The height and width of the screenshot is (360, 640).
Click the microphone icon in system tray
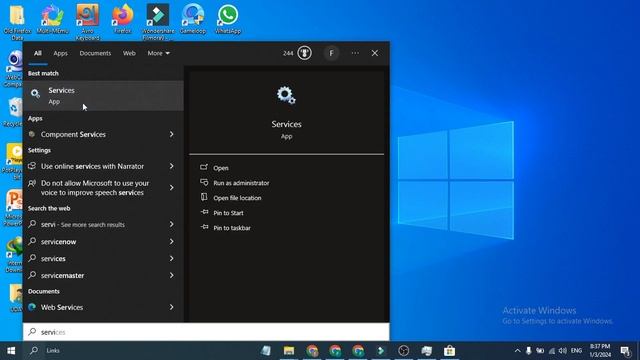529,351
